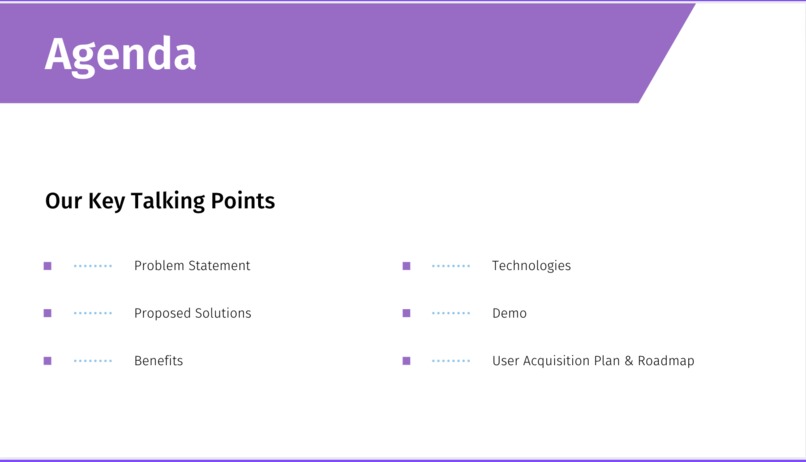Select the Demo agenda item
This screenshot has width=806, height=462.
[509, 313]
